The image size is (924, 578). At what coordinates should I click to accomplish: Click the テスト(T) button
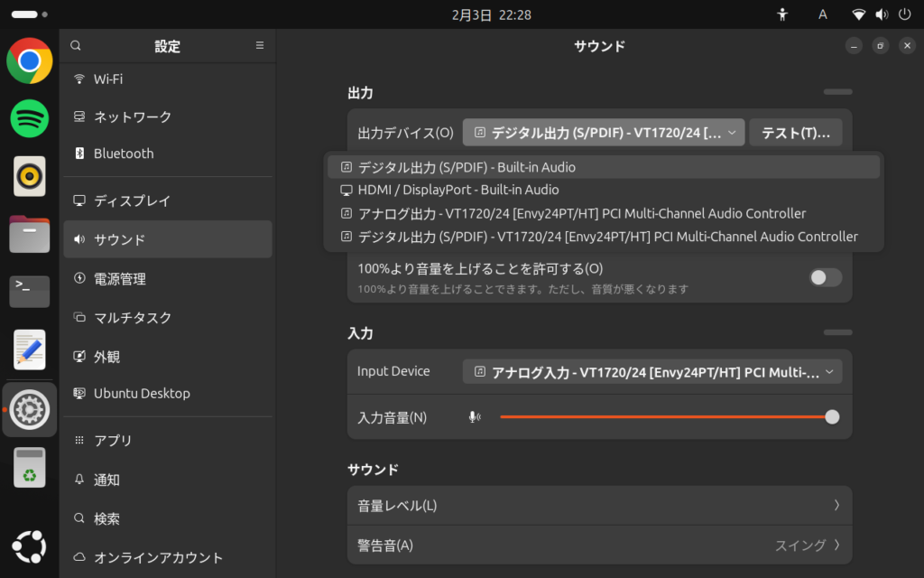tap(795, 133)
